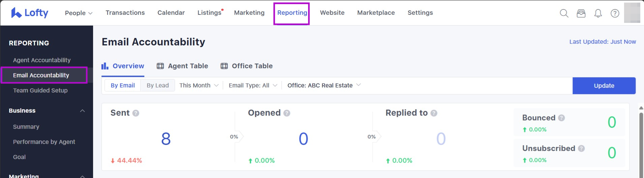644x178 pixels.
Task: Click the info icon next to Bounced
Action: pos(561,118)
